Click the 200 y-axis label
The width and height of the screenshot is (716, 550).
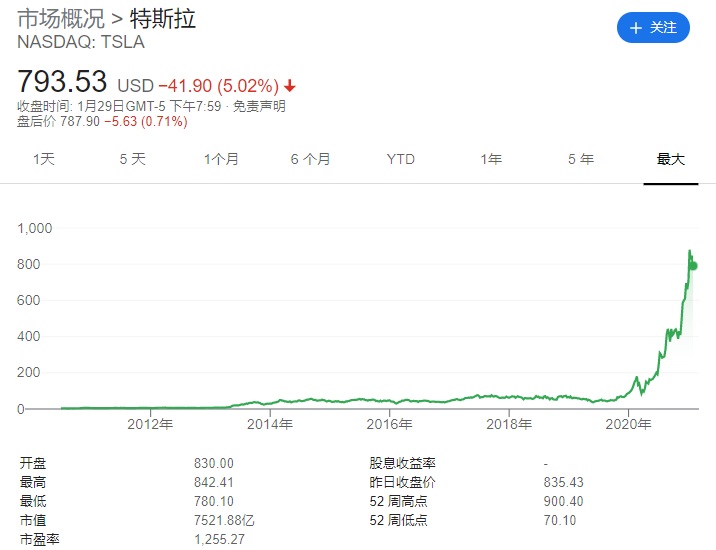[x=29, y=372]
